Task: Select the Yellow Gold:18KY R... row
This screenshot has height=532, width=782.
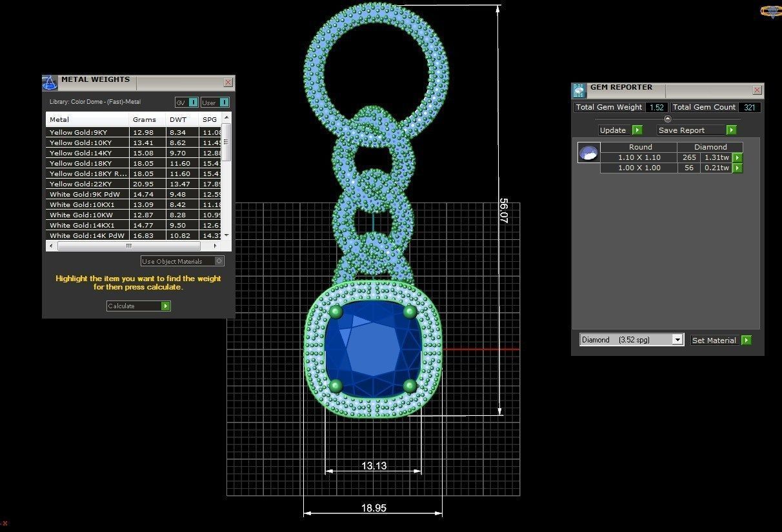Action: (134, 173)
